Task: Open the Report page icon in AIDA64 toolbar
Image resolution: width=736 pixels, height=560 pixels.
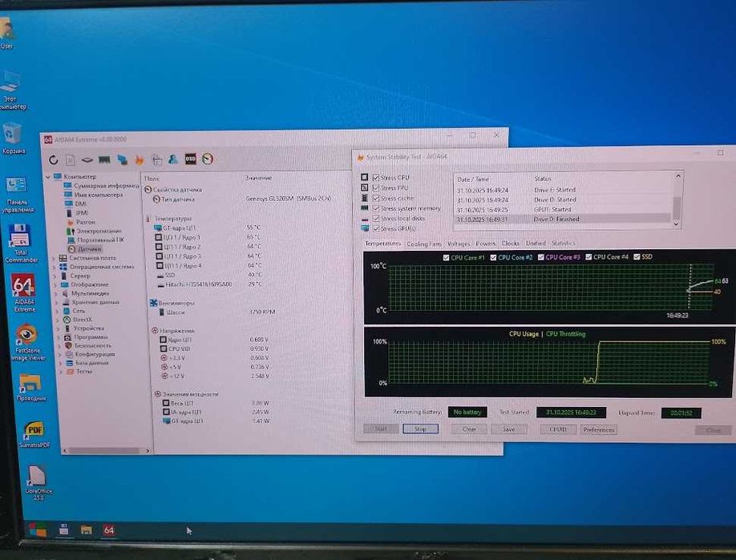Action: pos(70,160)
